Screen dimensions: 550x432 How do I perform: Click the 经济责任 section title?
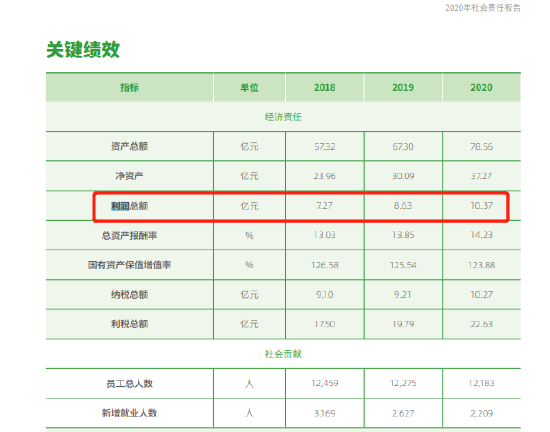[x=283, y=117]
